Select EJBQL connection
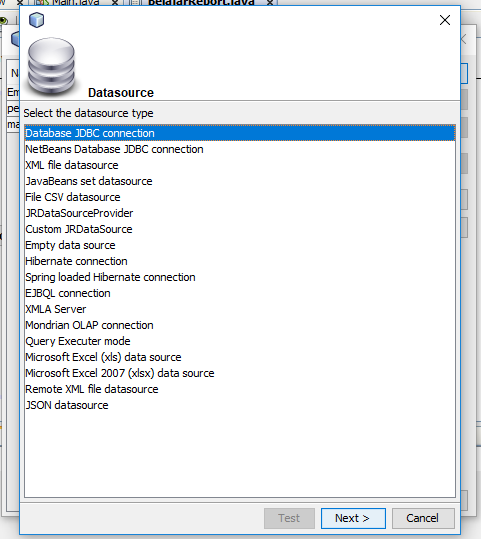 (240, 293)
